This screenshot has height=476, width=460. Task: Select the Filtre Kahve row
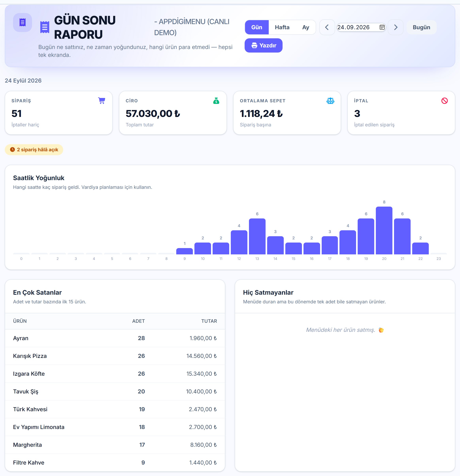point(115,462)
